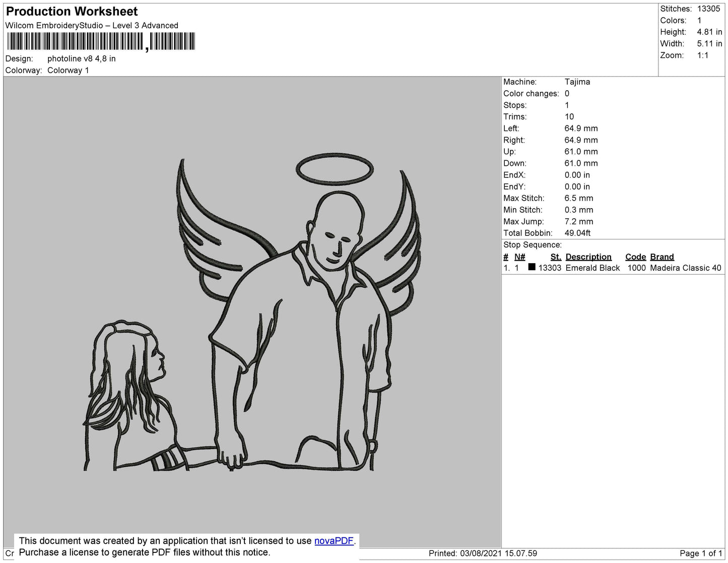Select the Zoom value '1:1'
Viewport: 728px width, 563px height.
point(703,55)
